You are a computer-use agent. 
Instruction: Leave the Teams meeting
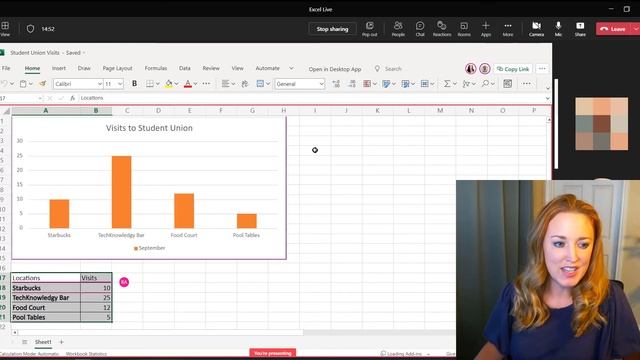pos(613,29)
